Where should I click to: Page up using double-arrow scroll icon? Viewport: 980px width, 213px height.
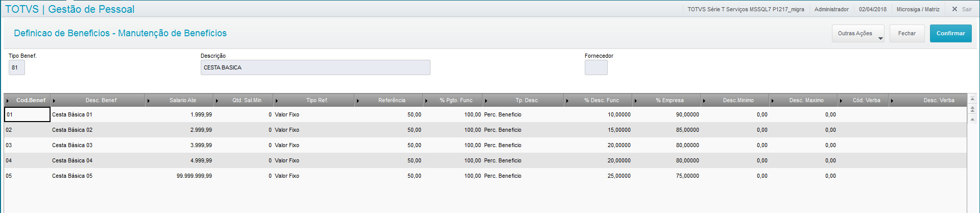pos(972,109)
